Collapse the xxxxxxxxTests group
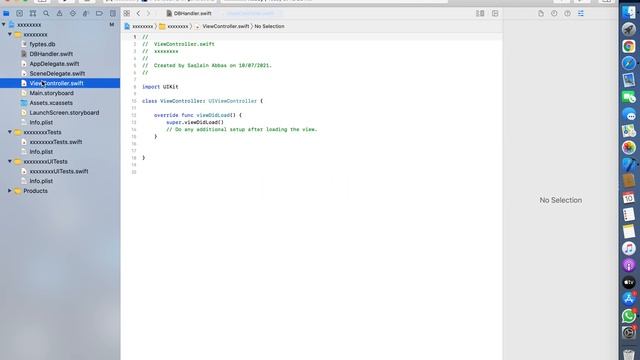 point(10,132)
